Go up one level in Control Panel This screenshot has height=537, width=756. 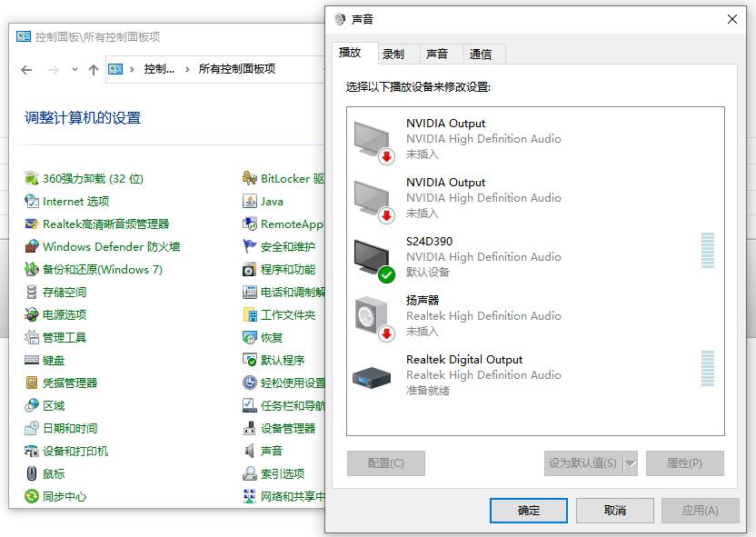pos(94,70)
